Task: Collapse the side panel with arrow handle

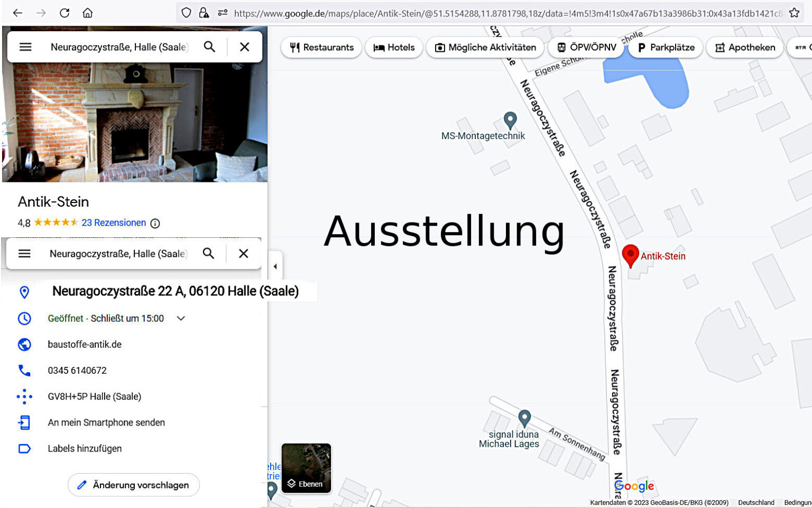Action: (275, 266)
